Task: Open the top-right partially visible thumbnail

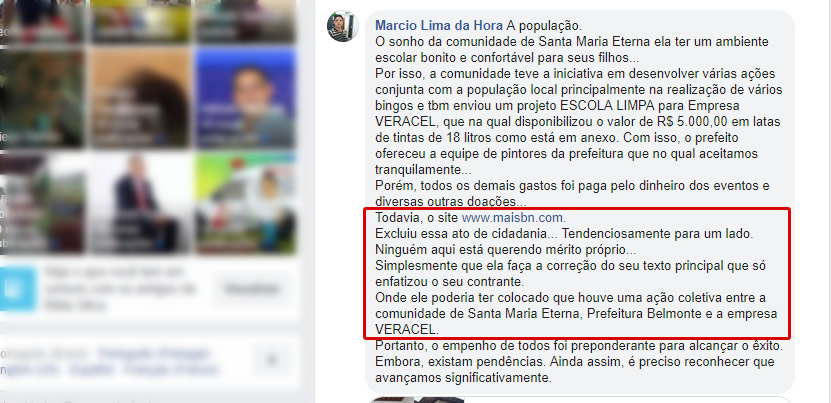Action: (245, 21)
